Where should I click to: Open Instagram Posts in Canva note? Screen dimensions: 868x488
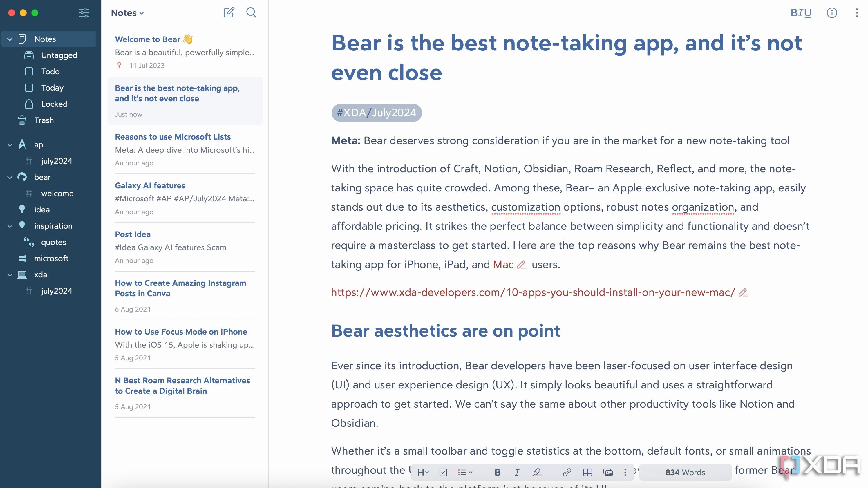click(185, 296)
